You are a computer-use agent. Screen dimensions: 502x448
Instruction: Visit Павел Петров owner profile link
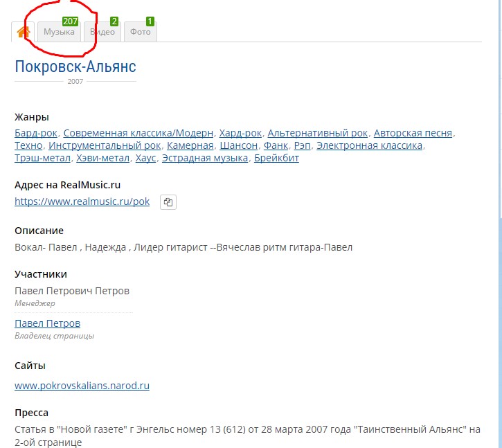pos(47,323)
